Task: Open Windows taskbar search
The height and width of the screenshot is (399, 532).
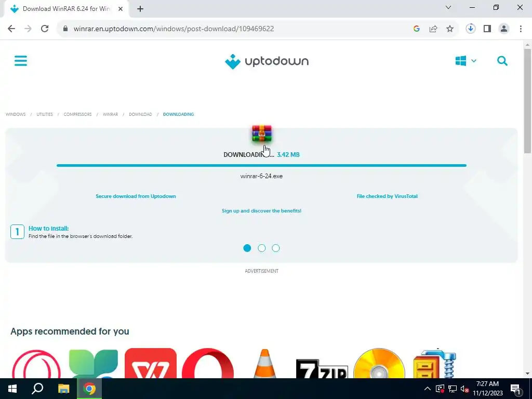Action: 37,389
